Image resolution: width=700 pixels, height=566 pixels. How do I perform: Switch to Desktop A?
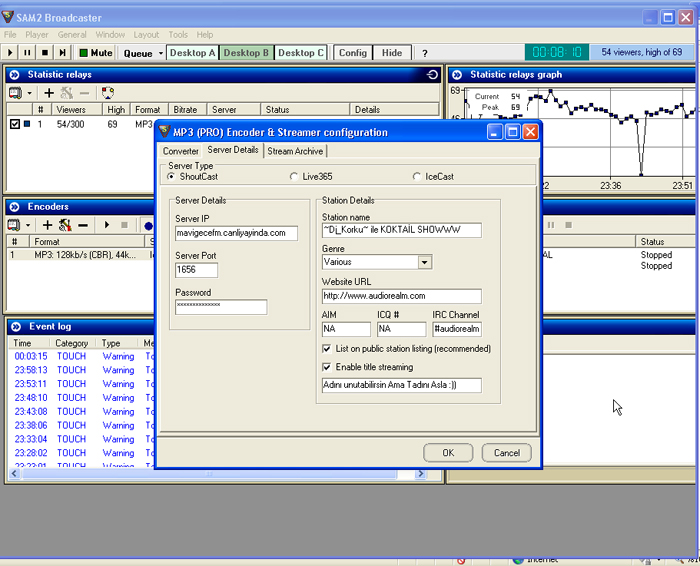click(x=192, y=53)
